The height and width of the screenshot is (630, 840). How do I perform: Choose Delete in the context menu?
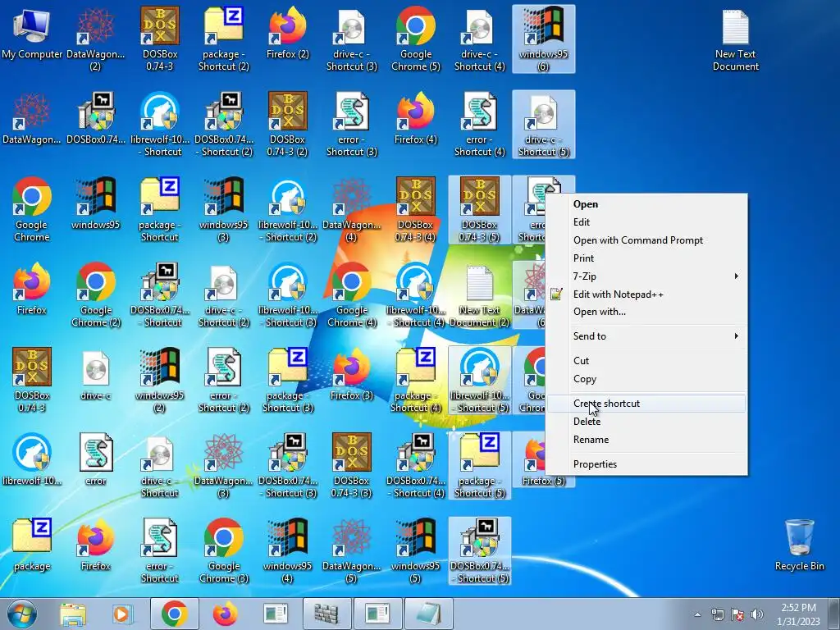(x=646, y=422)
